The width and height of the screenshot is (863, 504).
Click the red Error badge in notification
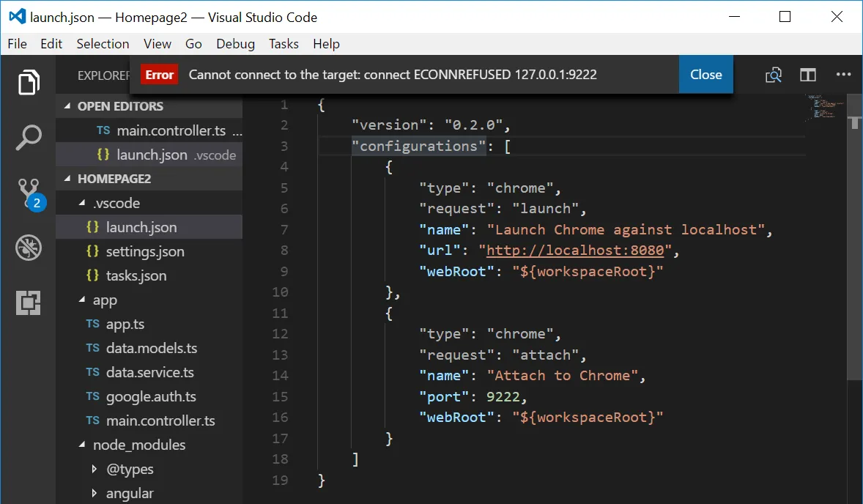[x=159, y=74]
